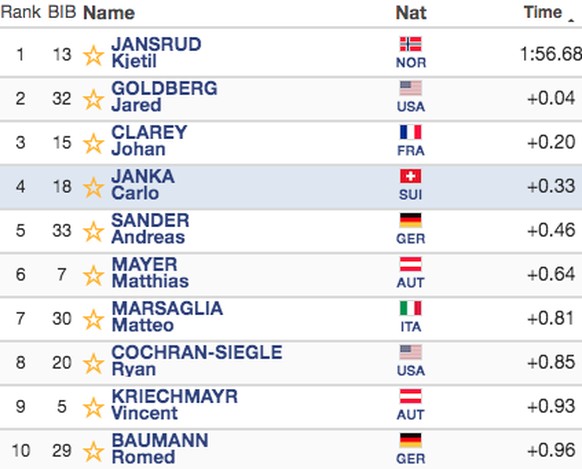This screenshot has height=469, width=582.
Task: Open JANSRUD Kjetil athlete profile
Action: coord(156,53)
